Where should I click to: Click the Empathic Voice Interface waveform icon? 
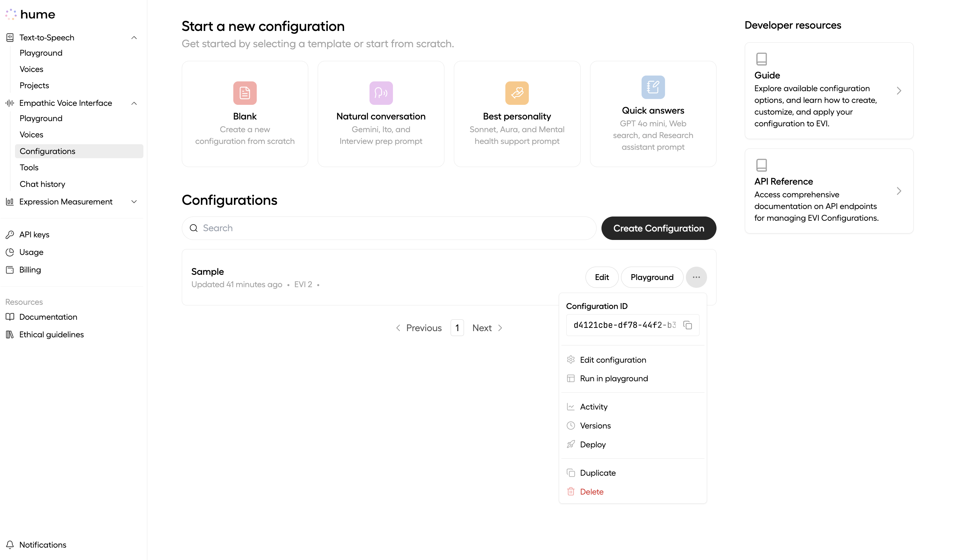tap(10, 103)
